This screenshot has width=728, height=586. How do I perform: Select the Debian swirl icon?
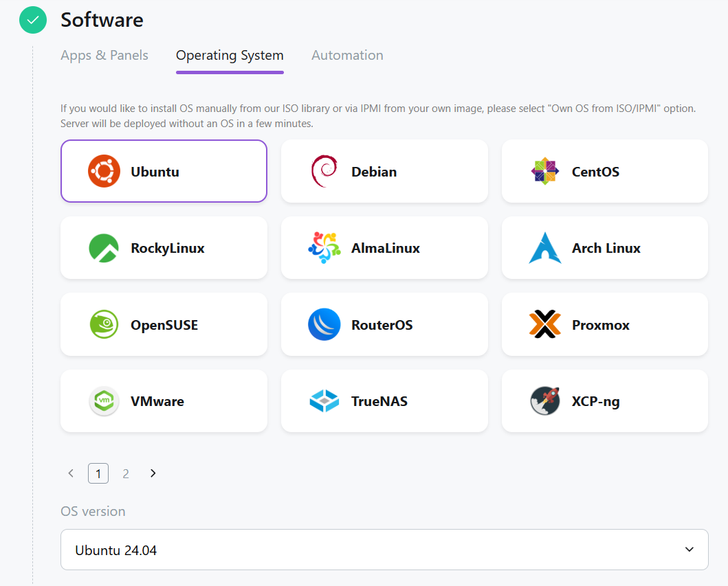click(x=324, y=171)
